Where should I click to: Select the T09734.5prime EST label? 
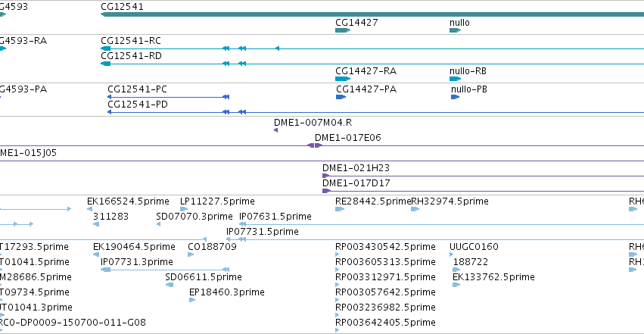point(35,292)
